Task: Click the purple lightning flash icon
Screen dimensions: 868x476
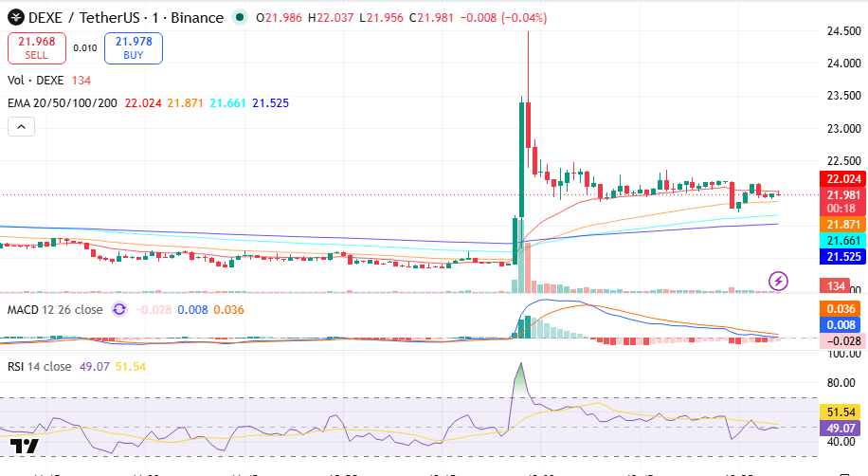Action: point(778,281)
